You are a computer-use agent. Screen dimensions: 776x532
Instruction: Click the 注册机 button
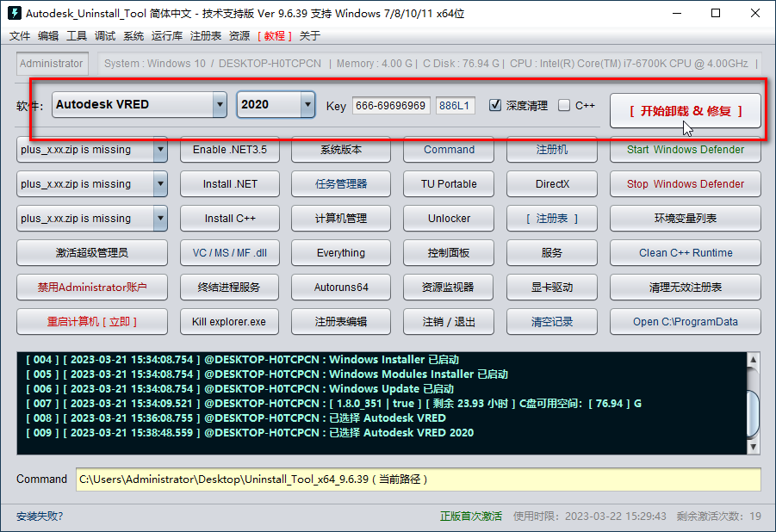click(552, 150)
